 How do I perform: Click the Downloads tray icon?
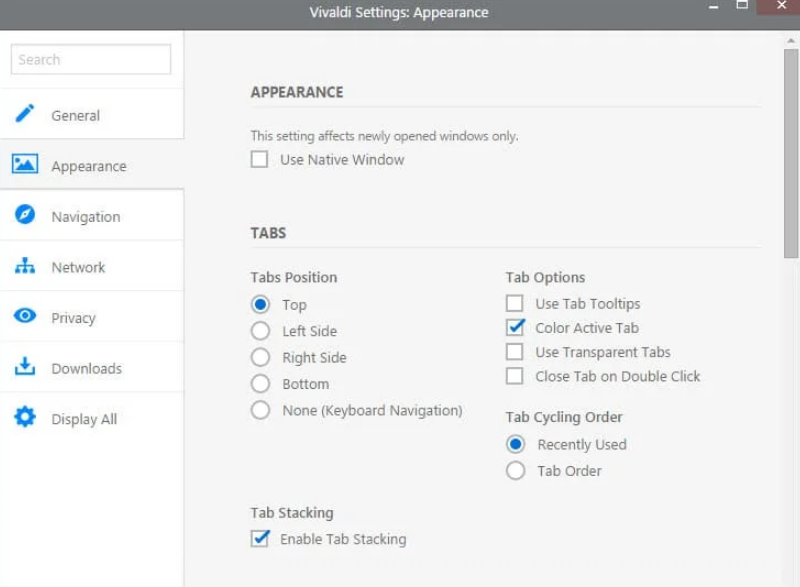[x=24, y=366]
